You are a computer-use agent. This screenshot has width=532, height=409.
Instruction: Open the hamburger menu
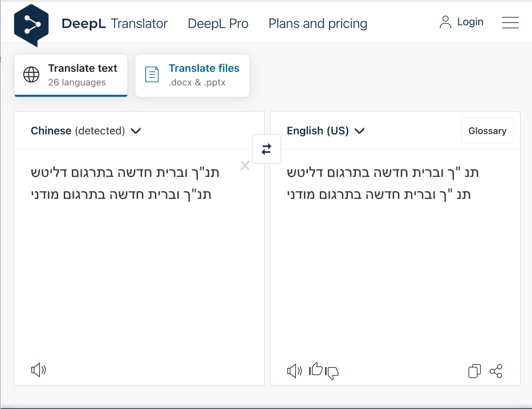coord(510,23)
